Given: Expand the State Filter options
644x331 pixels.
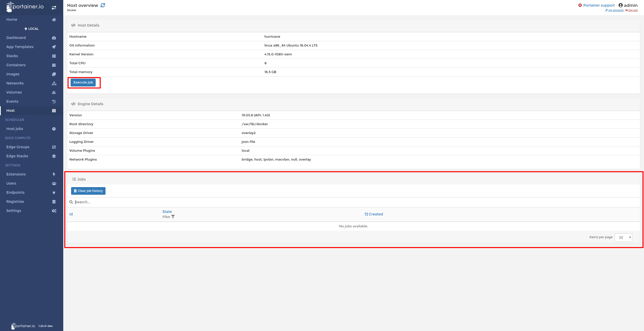Looking at the screenshot, I should pyautogui.click(x=168, y=217).
